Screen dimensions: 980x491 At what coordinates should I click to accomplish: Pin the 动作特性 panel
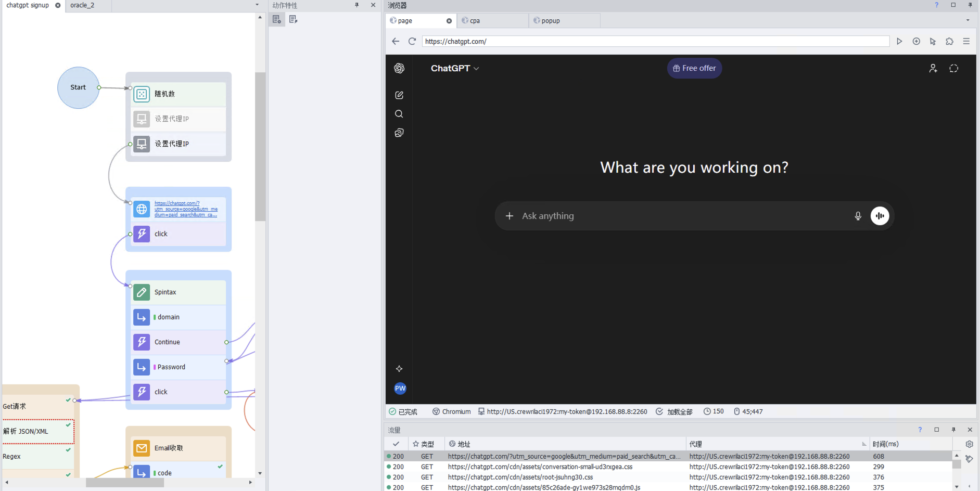coord(357,5)
